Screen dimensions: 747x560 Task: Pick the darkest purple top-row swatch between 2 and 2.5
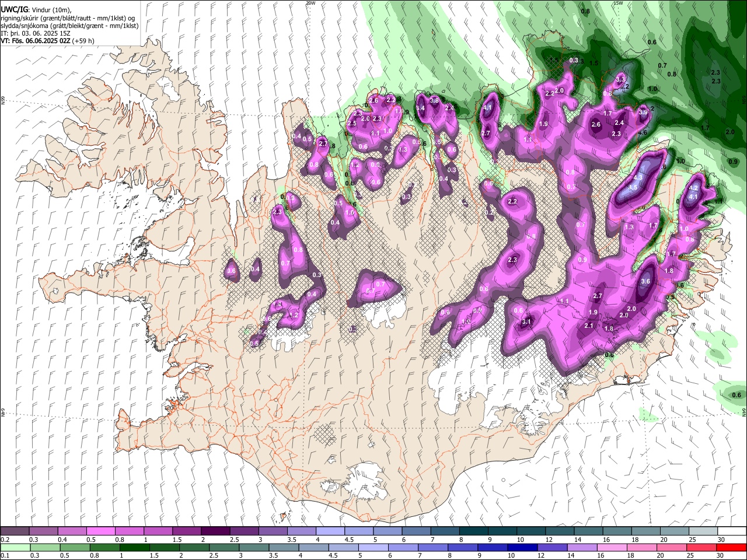pos(215,531)
